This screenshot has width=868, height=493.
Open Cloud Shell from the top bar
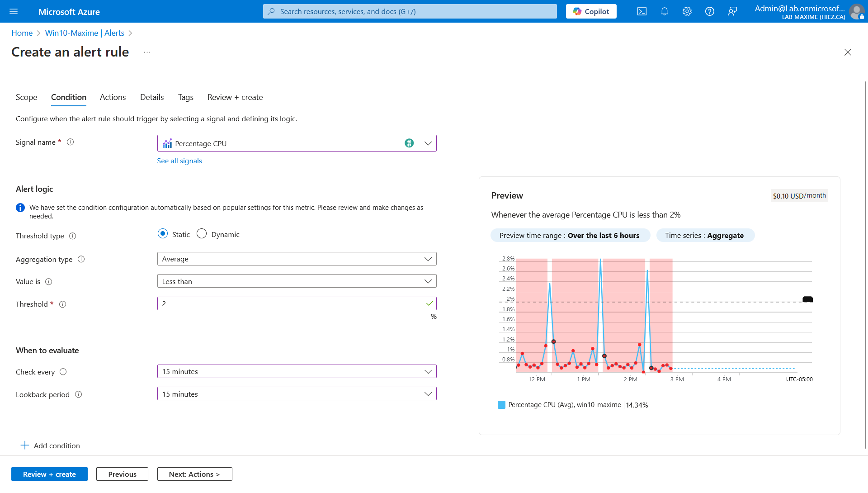click(642, 11)
